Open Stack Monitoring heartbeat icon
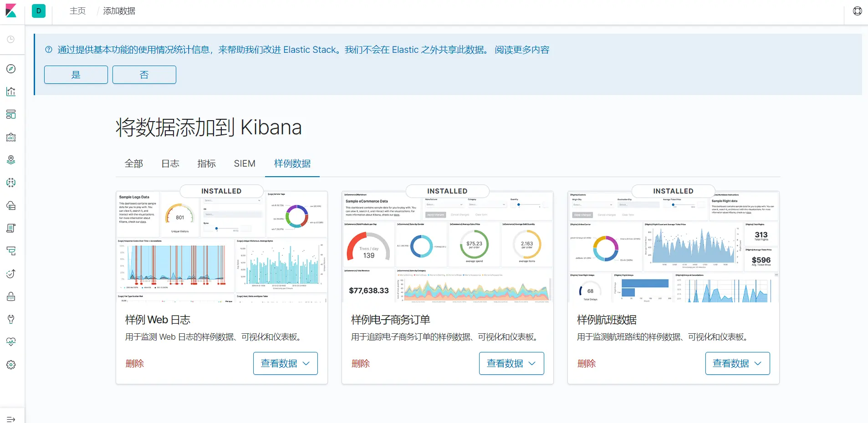Screen dimensions: 868x423 click(11, 342)
